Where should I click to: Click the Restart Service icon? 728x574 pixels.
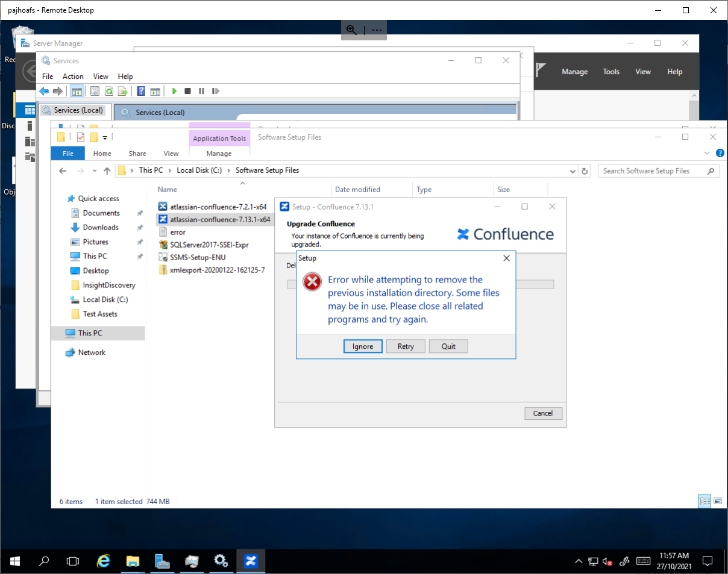pos(215,91)
